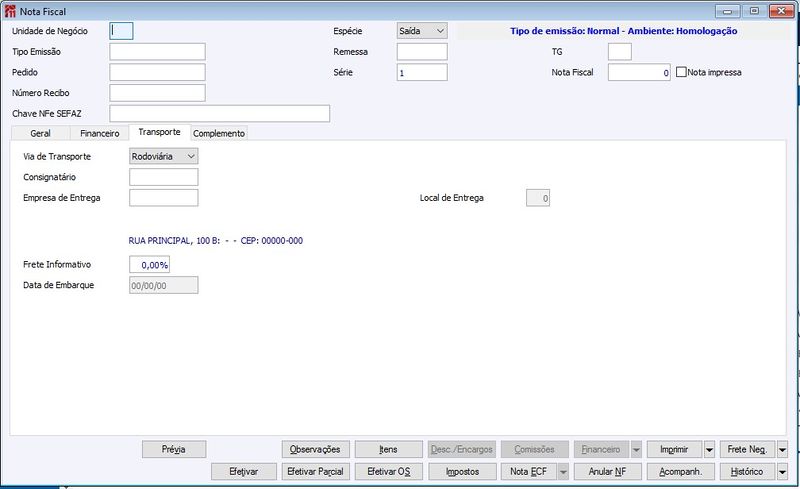Click the Data de Embarque date field
This screenshot has height=489, width=800.
[x=163, y=285]
